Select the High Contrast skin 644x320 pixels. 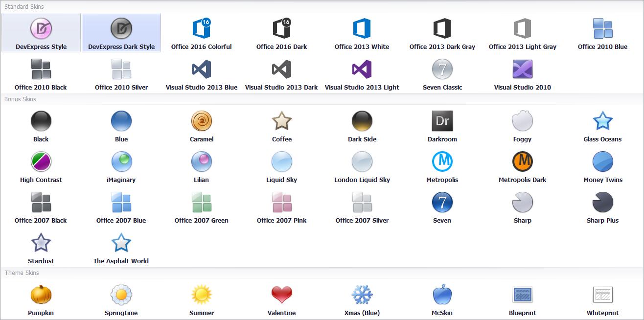coord(41,161)
